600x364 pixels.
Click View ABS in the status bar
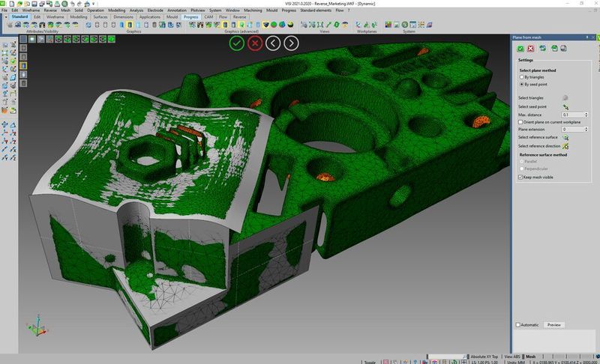pyautogui.click(x=512, y=357)
